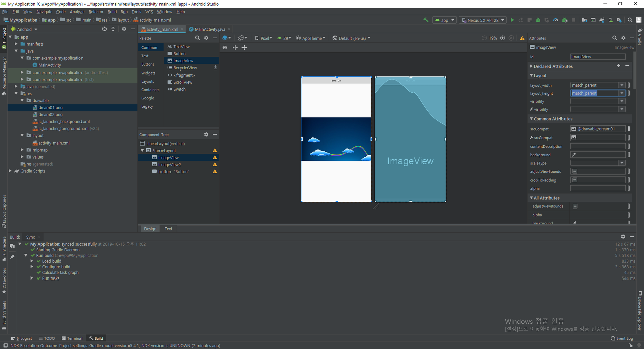Open layout_width dropdown
644x349 pixels.
622,85
